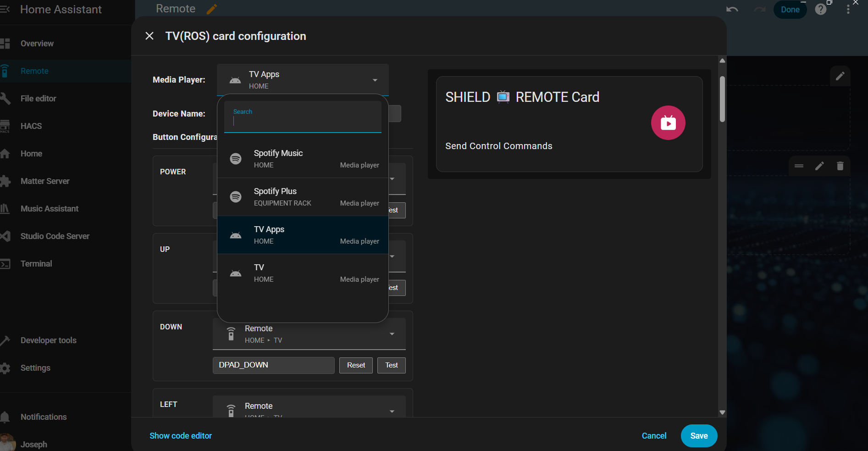Image resolution: width=868 pixels, height=451 pixels.
Task: Click the red TV play icon on card
Action: [x=668, y=123]
